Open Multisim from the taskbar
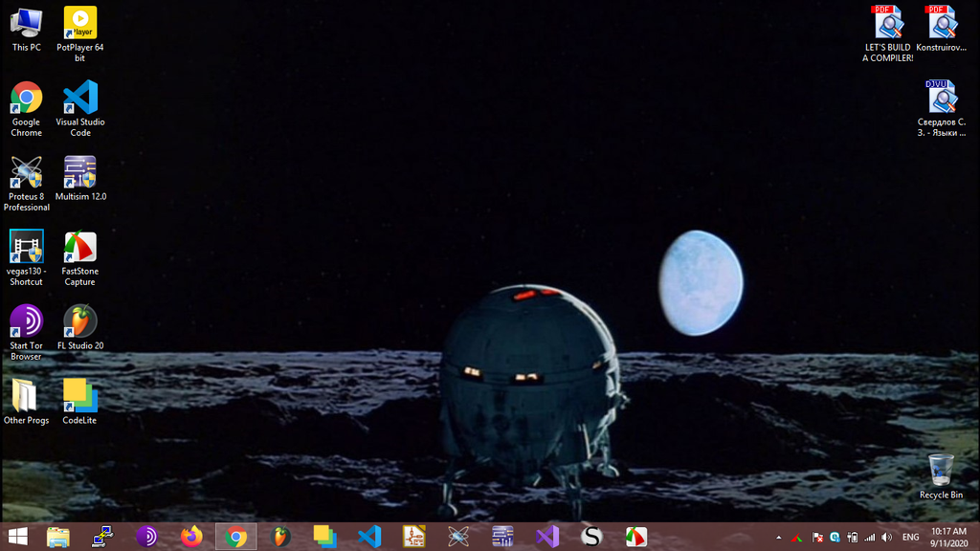Image resolution: width=980 pixels, height=551 pixels. (502, 537)
